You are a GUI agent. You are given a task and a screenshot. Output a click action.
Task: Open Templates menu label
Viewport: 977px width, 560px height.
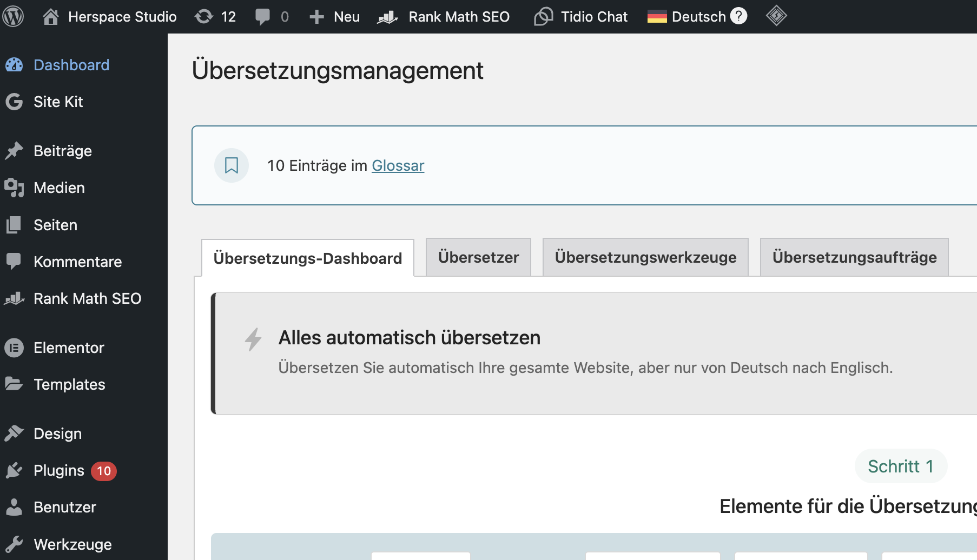69,384
